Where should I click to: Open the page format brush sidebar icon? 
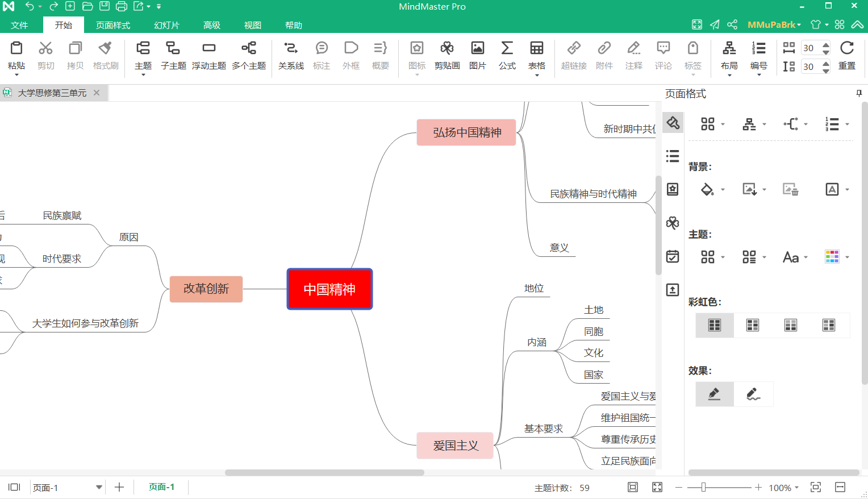[673, 123]
